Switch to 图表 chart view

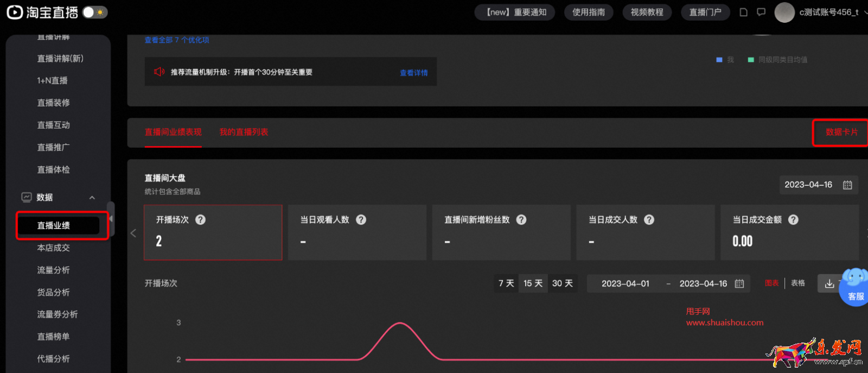point(771,283)
